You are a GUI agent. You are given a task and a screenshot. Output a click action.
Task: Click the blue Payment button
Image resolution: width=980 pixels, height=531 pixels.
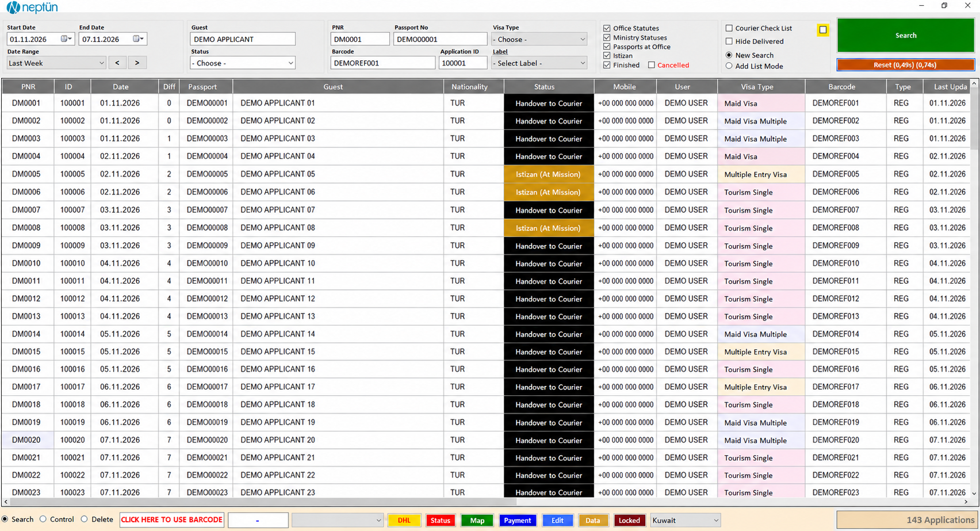(518, 520)
